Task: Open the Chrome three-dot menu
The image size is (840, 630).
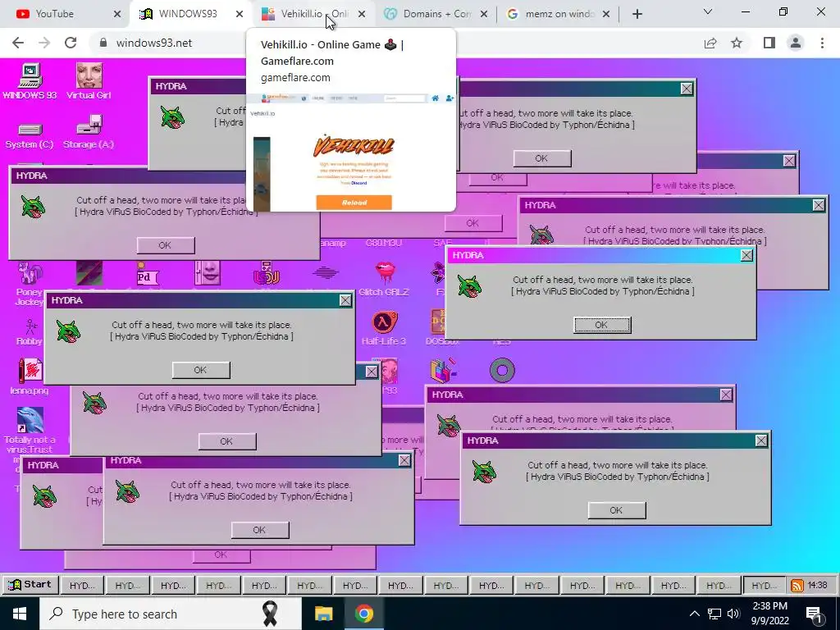Action: point(822,43)
